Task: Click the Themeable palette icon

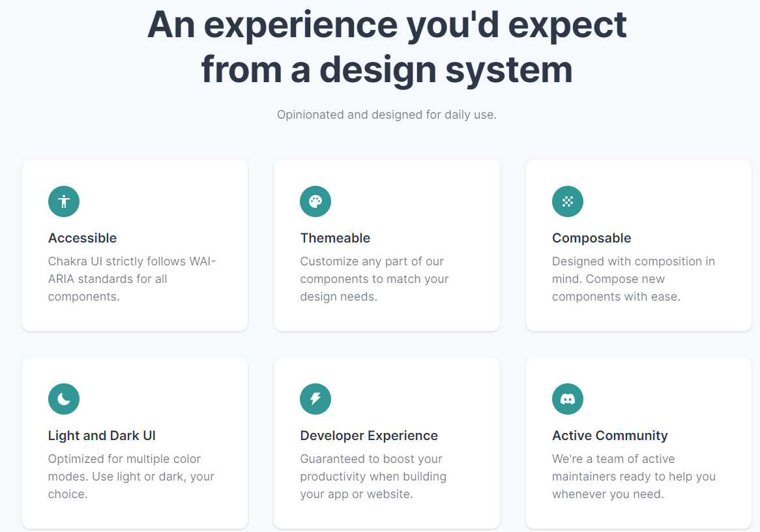Action: pyautogui.click(x=315, y=201)
